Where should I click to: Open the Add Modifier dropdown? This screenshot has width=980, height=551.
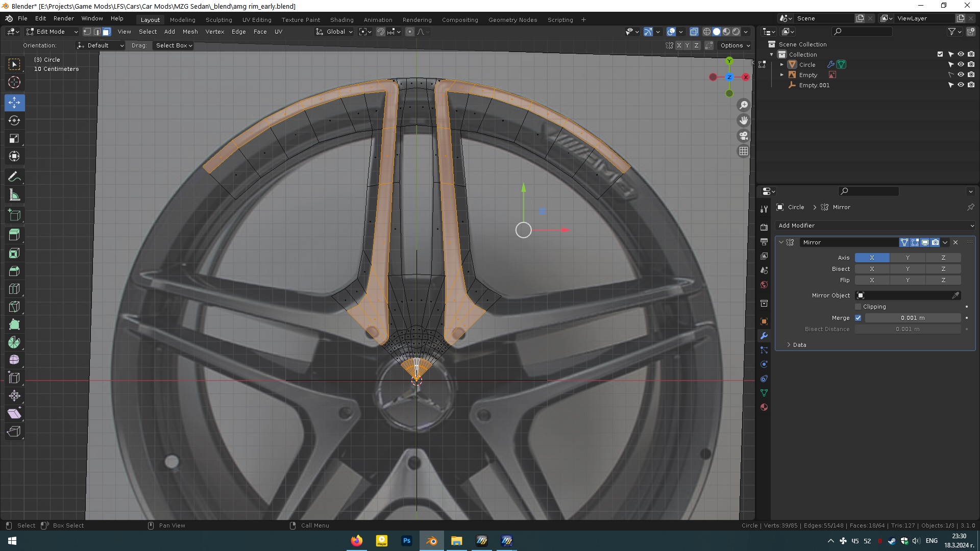(875, 226)
